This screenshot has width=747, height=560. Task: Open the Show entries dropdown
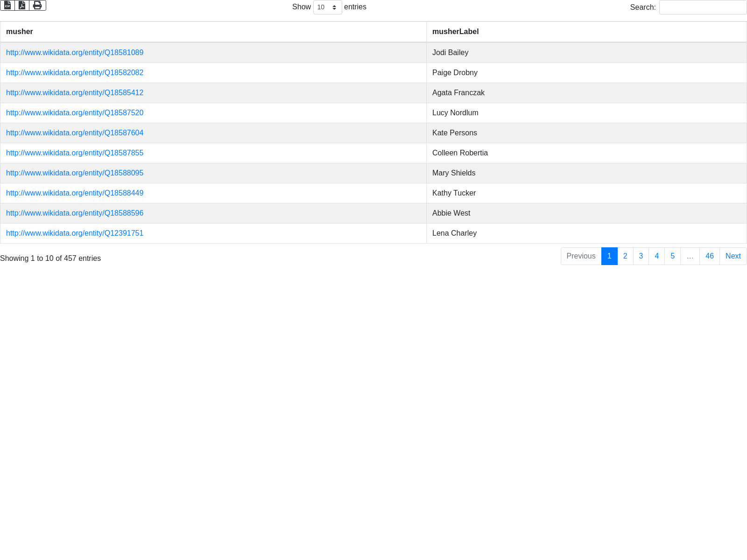point(327,7)
